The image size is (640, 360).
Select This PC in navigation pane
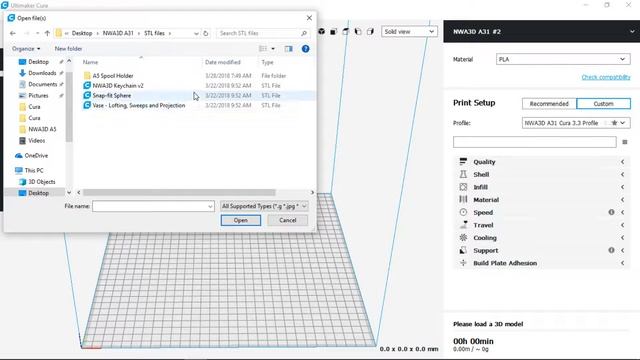33,170
